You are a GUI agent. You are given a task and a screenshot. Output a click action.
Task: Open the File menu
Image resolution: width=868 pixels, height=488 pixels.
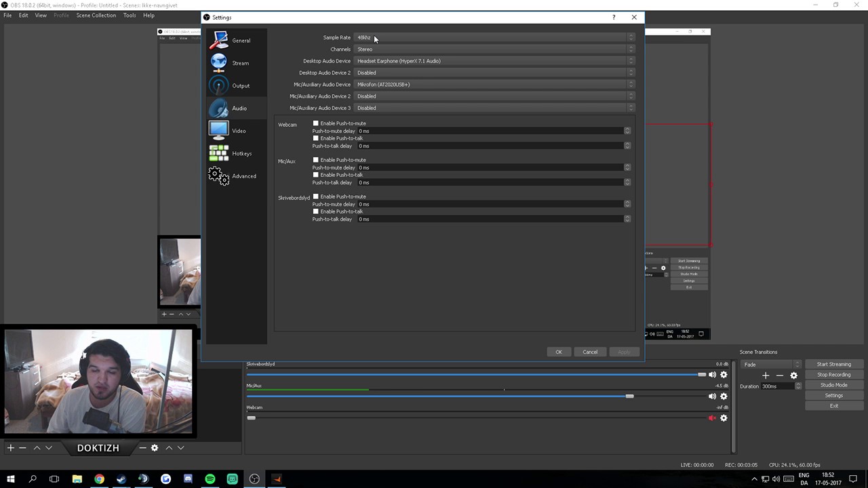[7, 15]
